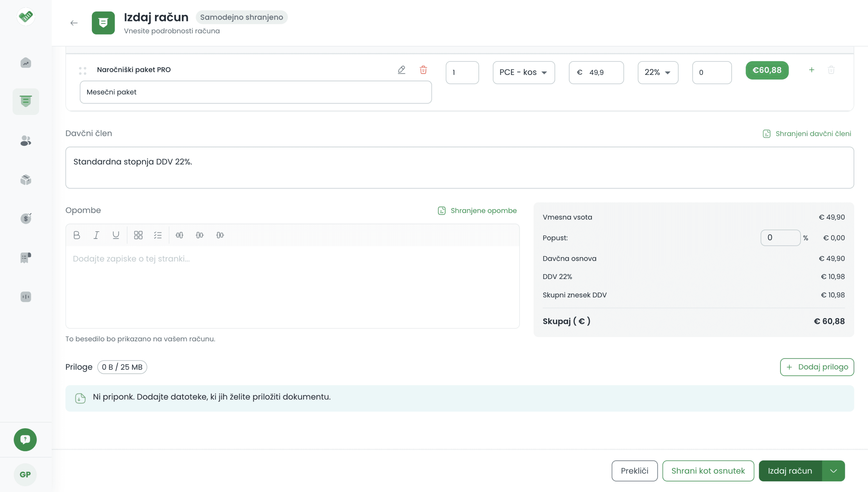Expand the arrow beside Izdaj račun
Viewport: 868px width, 492px height.
point(833,471)
